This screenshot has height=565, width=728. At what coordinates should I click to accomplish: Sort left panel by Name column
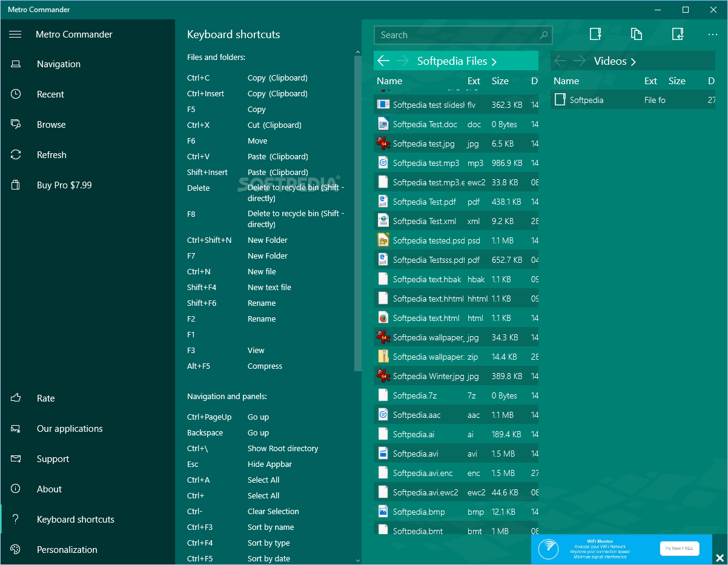(x=389, y=81)
